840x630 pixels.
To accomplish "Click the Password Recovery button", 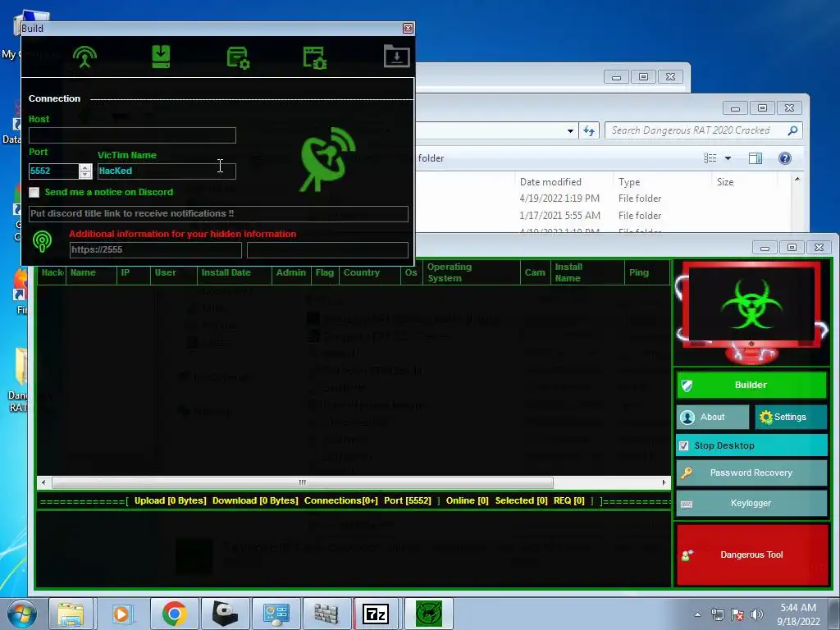I will (x=751, y=473).
